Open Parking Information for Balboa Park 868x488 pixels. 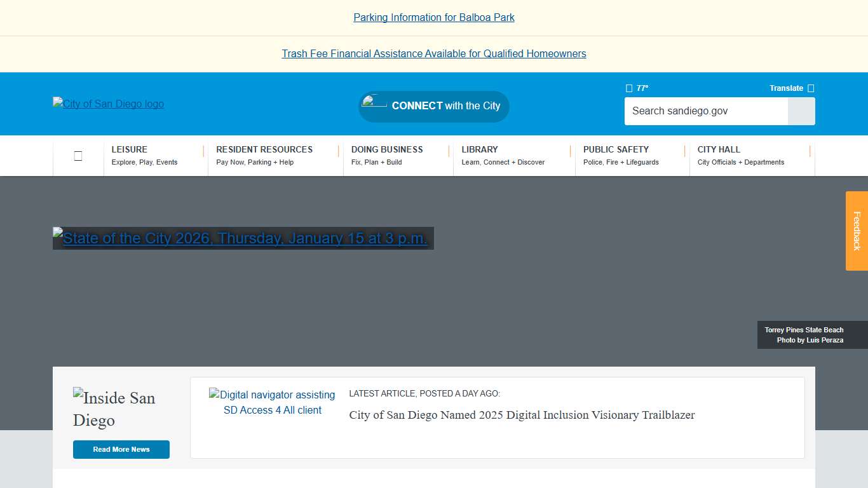[434, 17]
